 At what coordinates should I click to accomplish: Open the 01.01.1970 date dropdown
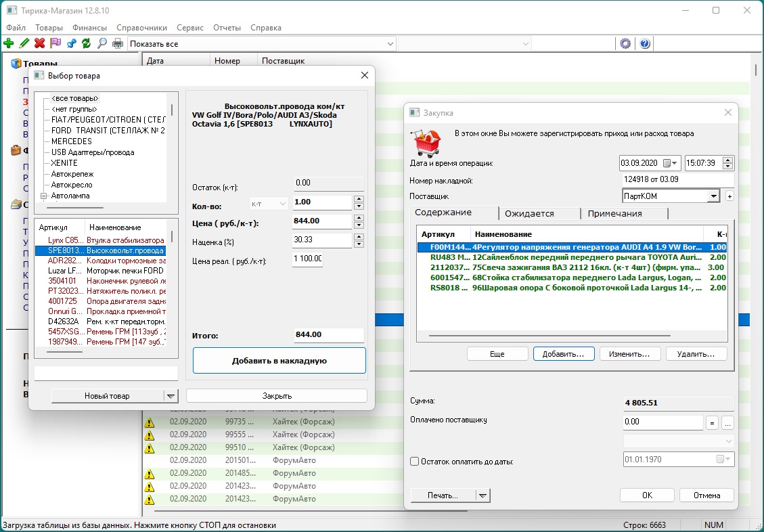click(x=723, y=460)
